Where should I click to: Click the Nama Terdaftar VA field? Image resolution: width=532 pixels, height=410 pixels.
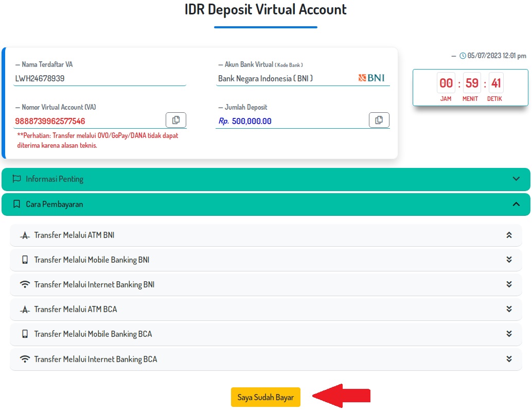(x=100, y=79)
